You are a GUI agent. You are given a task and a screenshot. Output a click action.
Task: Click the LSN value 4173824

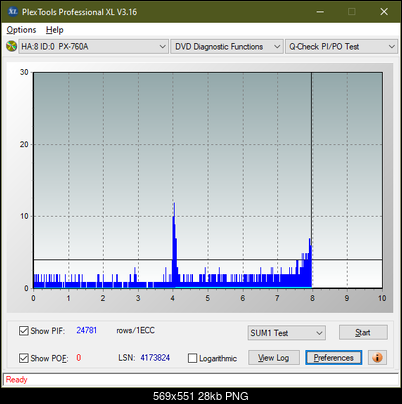pyautogui.click(x=155, y=358)
